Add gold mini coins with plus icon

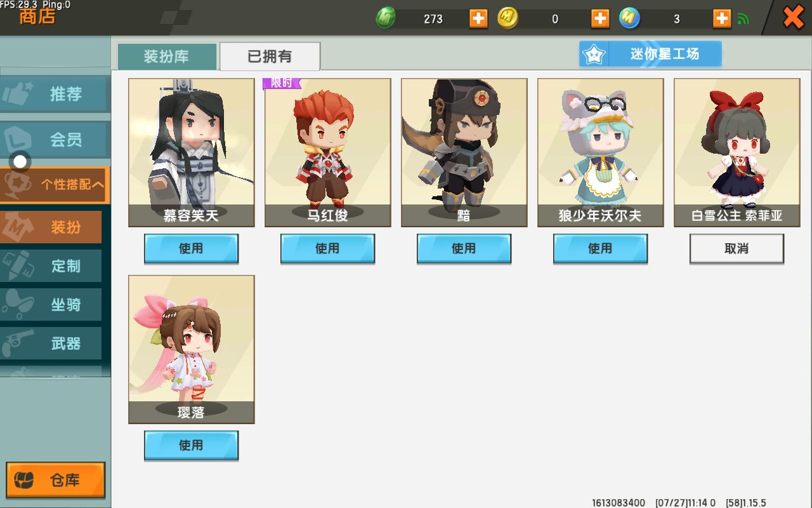[600, 18]
